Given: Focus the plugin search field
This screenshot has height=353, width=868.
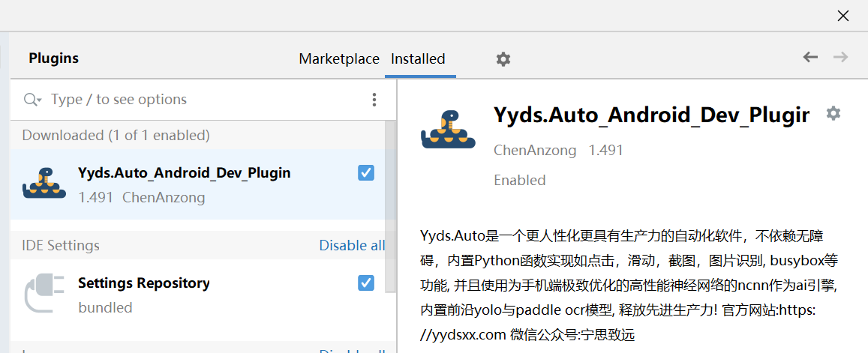Looking at the screenshot, I should [x=205, y=100].
